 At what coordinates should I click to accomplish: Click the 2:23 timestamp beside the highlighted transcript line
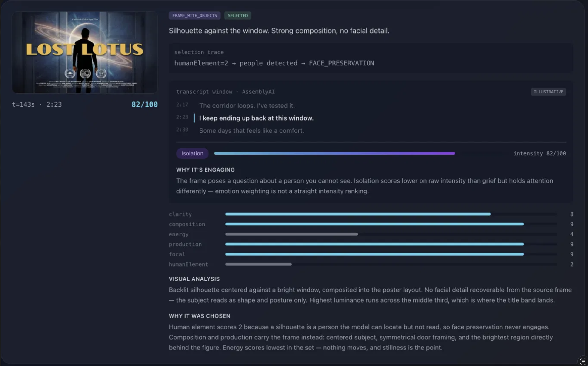click(182, 117)
